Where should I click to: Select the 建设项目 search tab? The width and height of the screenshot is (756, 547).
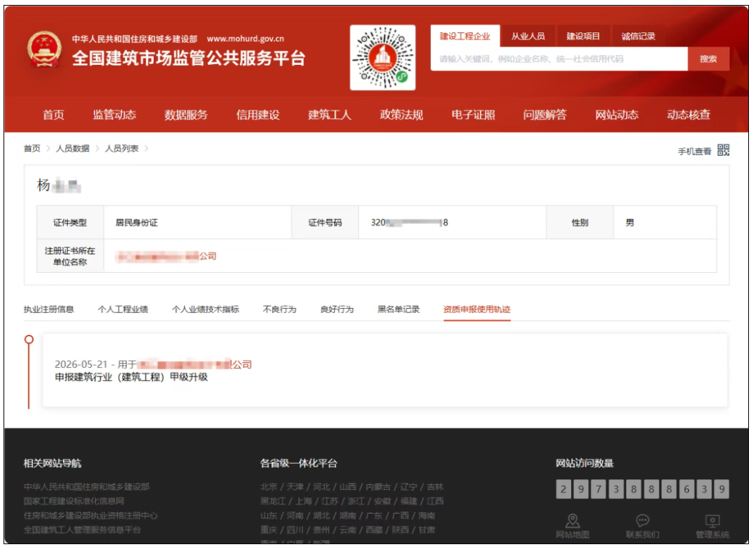(583, 36)
